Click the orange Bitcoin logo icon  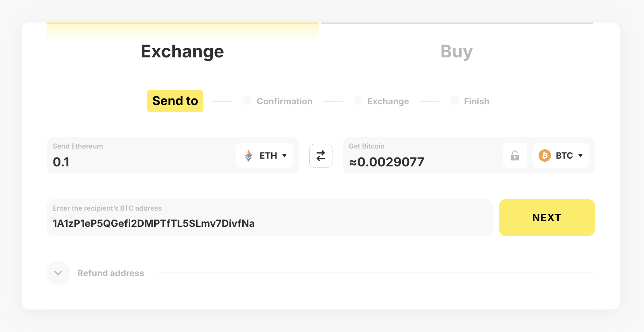544,156
